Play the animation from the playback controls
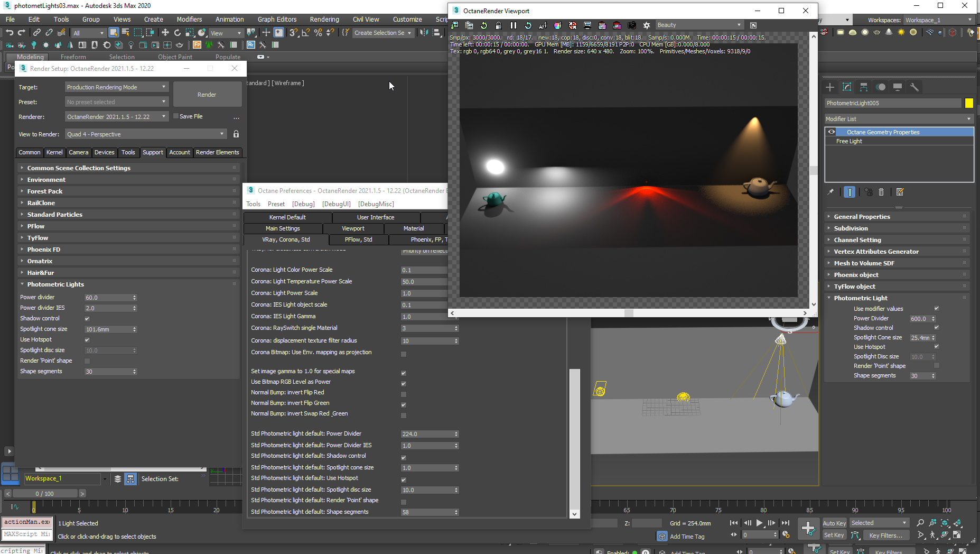Viewport: 980px width, 554px height. point(759,523)
